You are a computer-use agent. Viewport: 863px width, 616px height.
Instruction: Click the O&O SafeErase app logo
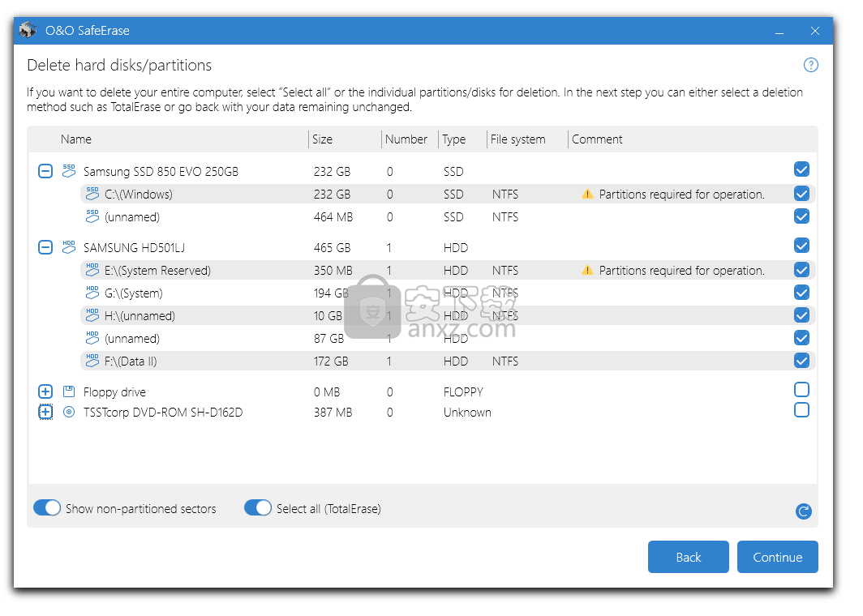click(x=27, y=31)
